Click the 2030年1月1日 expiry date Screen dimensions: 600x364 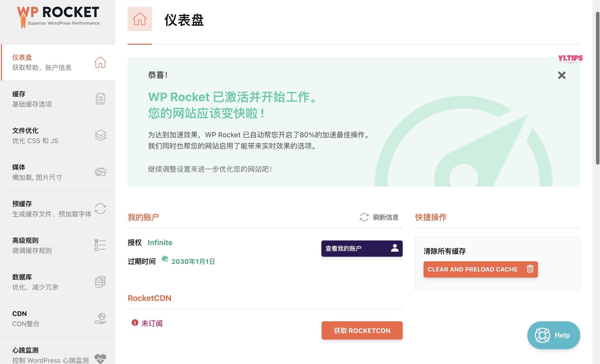click(193, 262)
